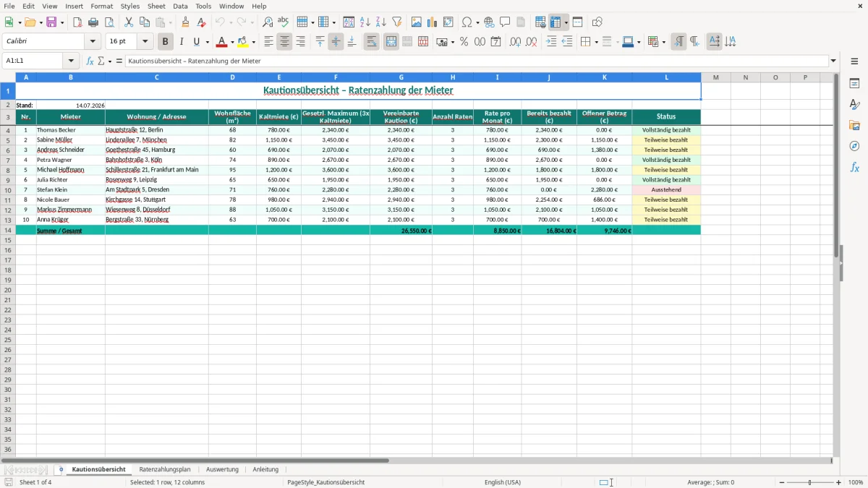
Task: Toggle Italic formatting
Action: [x=182, y=42]
